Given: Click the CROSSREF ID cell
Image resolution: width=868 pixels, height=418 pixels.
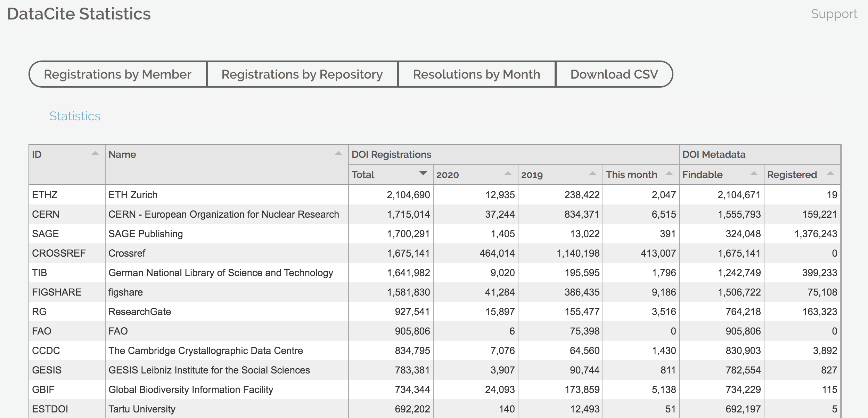Looking at the screenshot, I should pos(67,253).
